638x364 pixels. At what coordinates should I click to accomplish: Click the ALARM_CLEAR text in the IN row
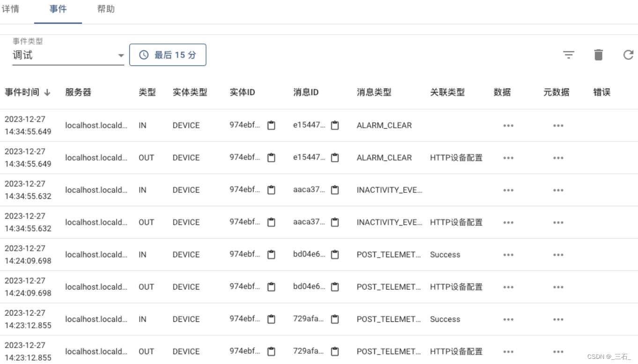384,125
